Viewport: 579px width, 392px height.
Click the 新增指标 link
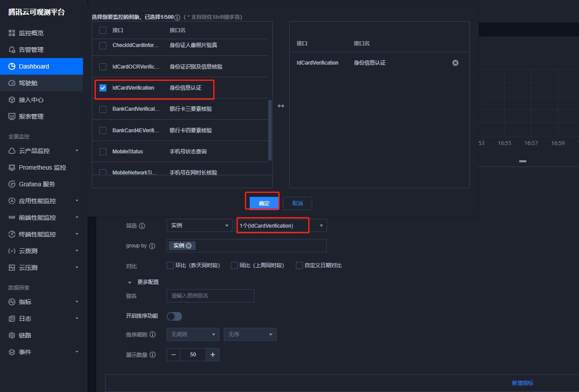522,383
